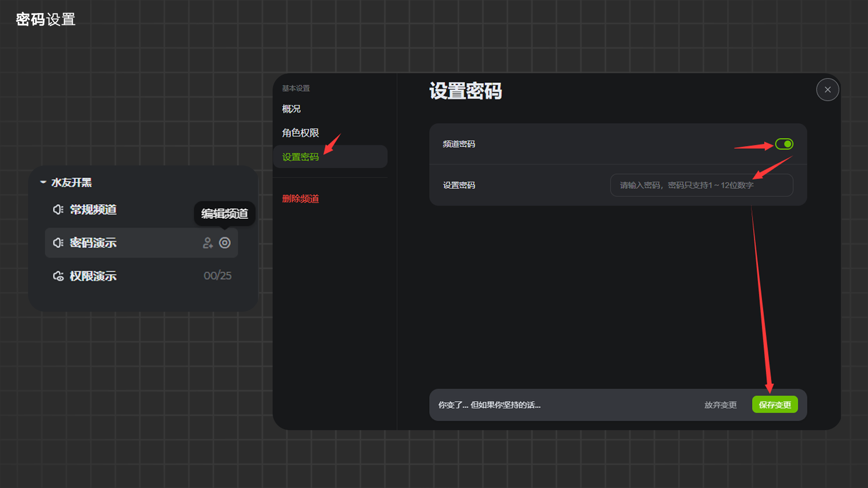The width and height of the screenshot is (868, 488).
Task: Click the invite member icon on 密码演示
Action: tap(208, 243)
